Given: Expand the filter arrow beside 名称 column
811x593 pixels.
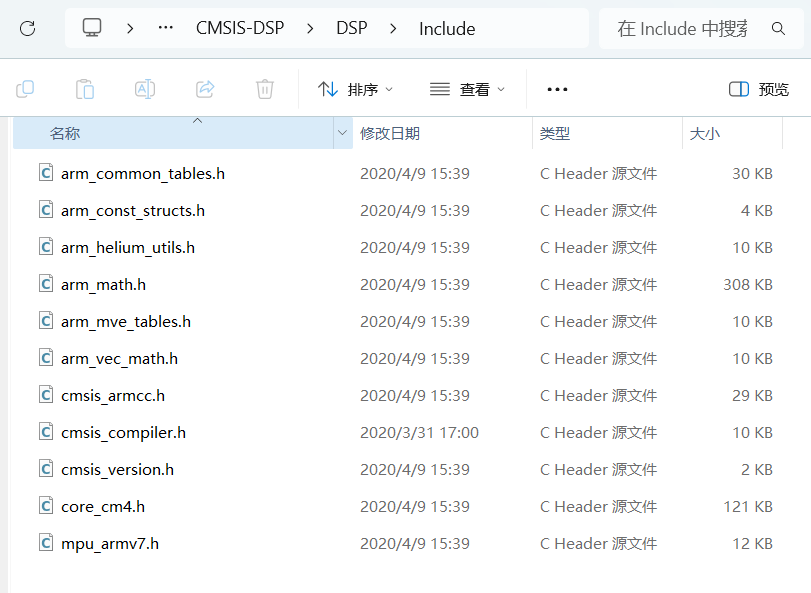Looking at the screenshot, I should pyautogui.click(x=341, y=132).
